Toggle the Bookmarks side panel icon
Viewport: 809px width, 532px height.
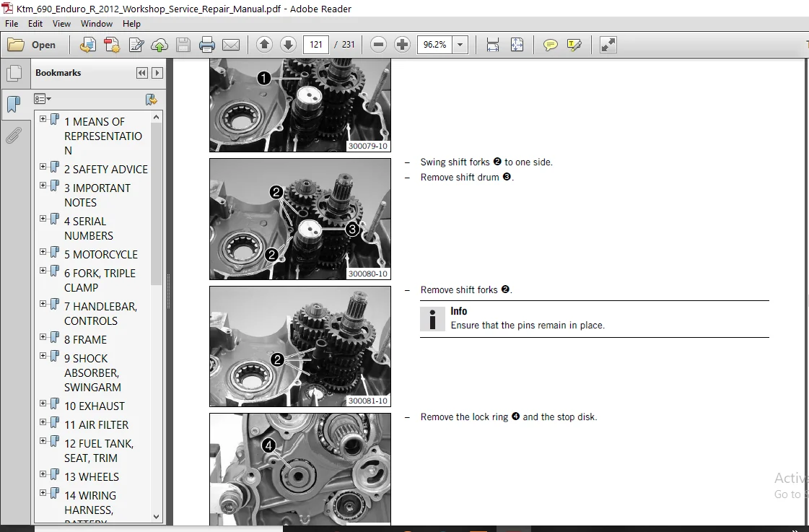[x=14, y=104]
